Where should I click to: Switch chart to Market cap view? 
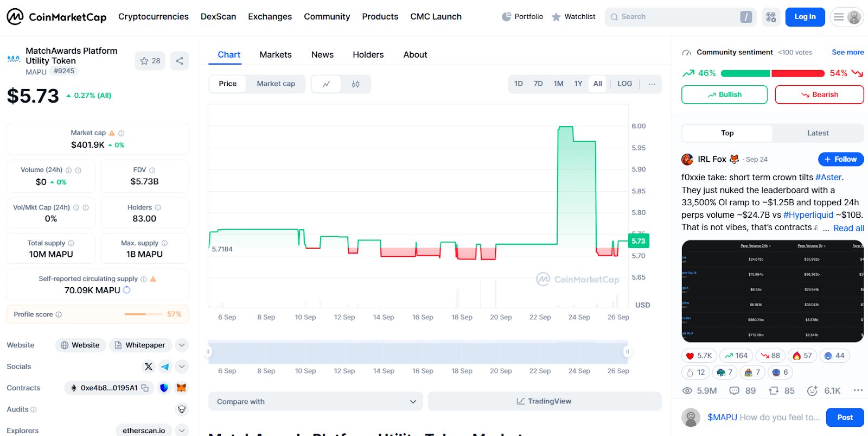click(276, 84)
